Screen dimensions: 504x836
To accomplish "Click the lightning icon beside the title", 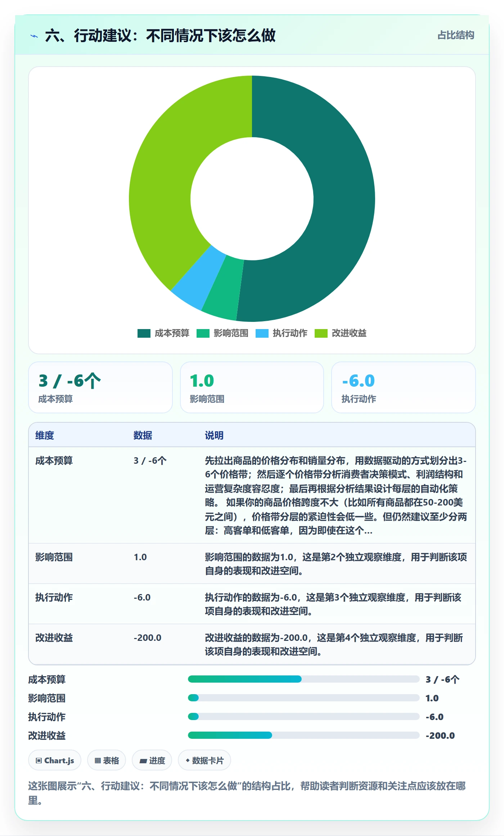I will (34, 36).
